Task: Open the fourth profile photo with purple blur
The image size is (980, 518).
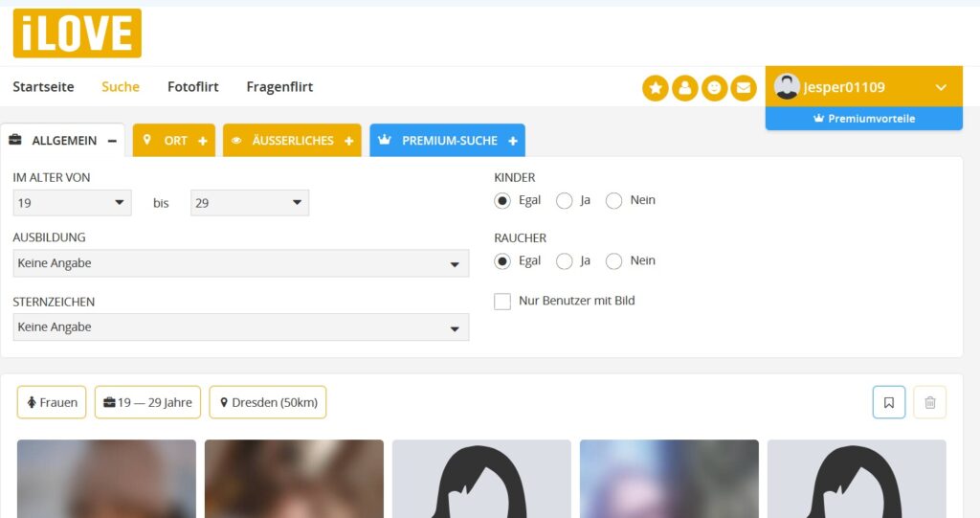Action: point(669,479)
